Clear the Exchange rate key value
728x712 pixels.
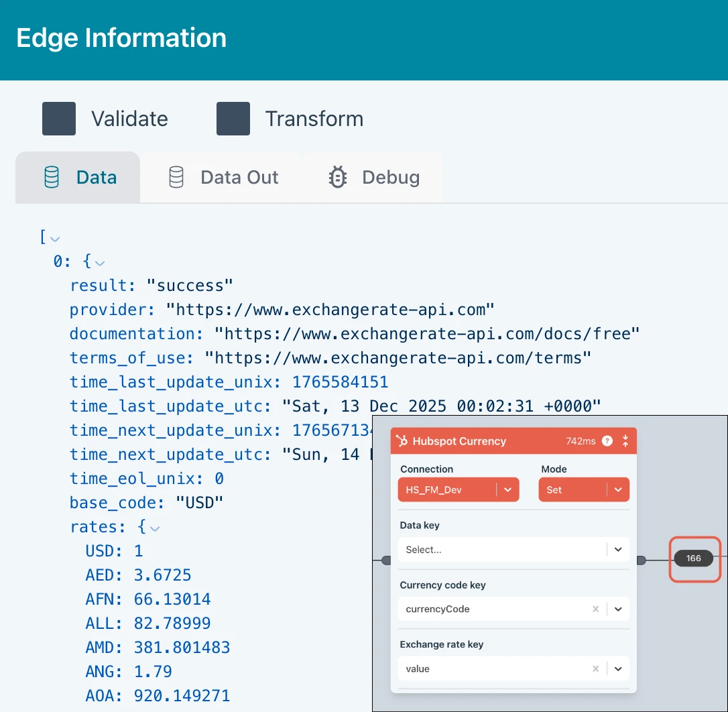click(595, 669)
